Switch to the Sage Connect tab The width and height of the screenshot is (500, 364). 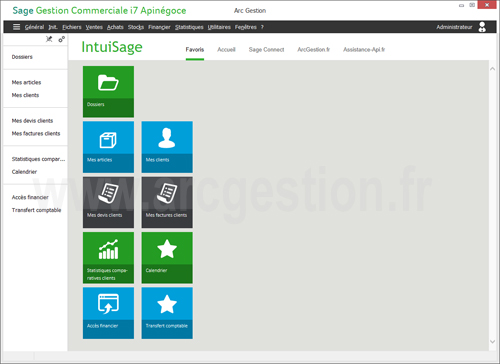266,50
